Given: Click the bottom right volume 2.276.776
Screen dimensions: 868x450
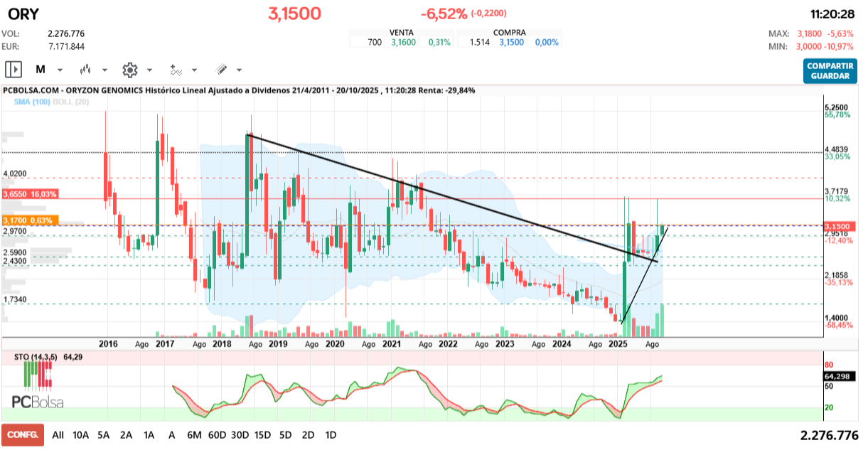Looking at the screenshot, I should coord(828,434).
